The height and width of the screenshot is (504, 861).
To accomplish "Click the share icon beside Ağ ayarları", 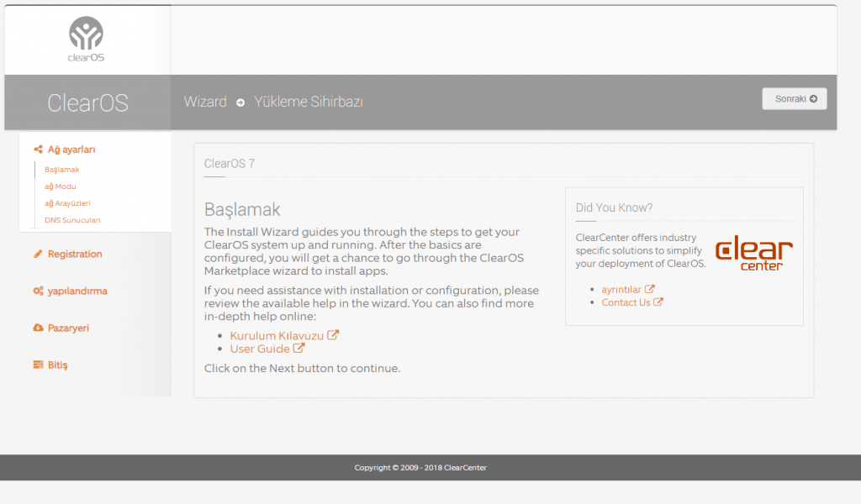I will pos(38,150).
